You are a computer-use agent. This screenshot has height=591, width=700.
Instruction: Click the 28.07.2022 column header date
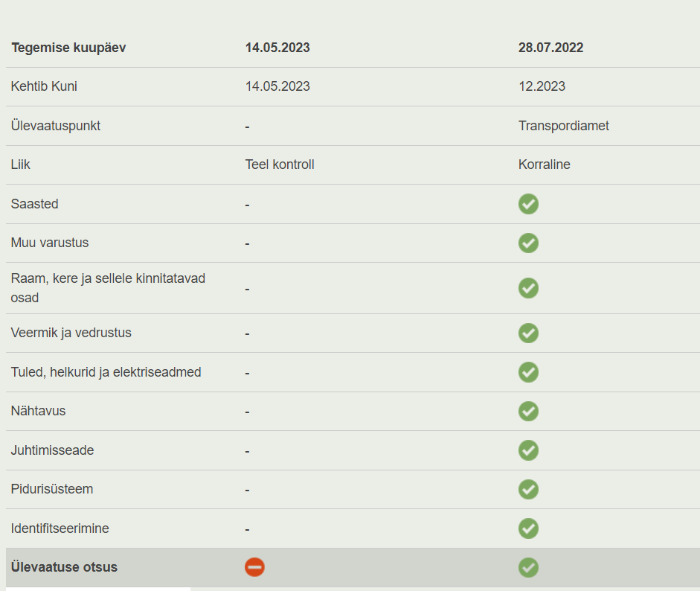(x=550, y=48)
